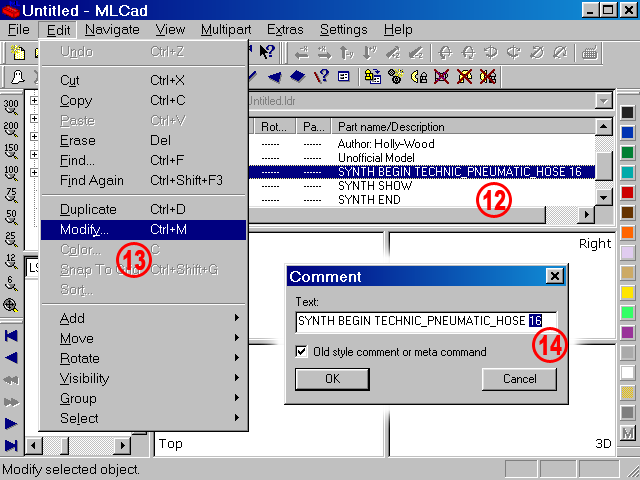Click the move +y down arrow icon
Image resolution: width=640 pixels, height=480 pixels.
370,53
